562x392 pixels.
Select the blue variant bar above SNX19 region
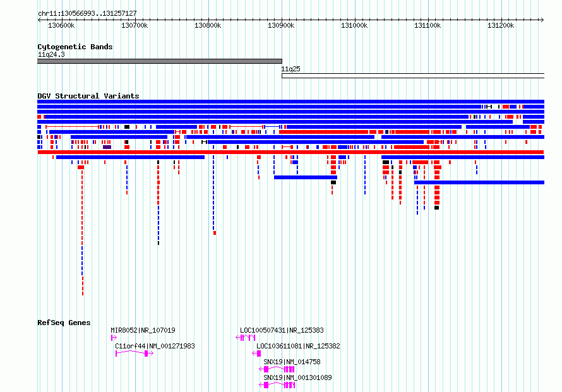(x=306, y=177)
